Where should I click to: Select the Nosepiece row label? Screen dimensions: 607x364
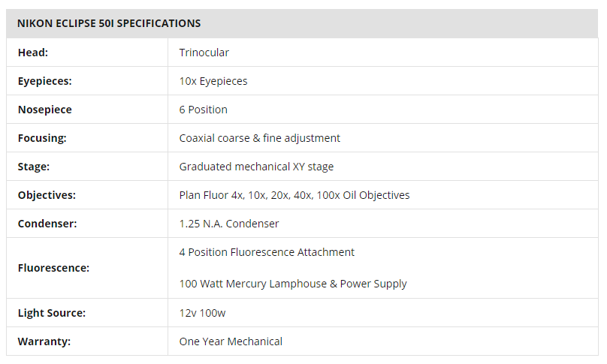click(x=45, y=110)
